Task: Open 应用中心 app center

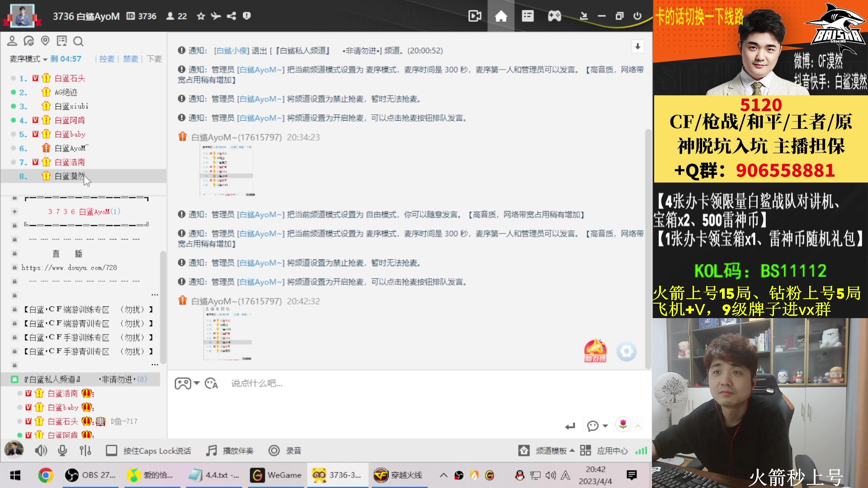Action: click(604, 450)
